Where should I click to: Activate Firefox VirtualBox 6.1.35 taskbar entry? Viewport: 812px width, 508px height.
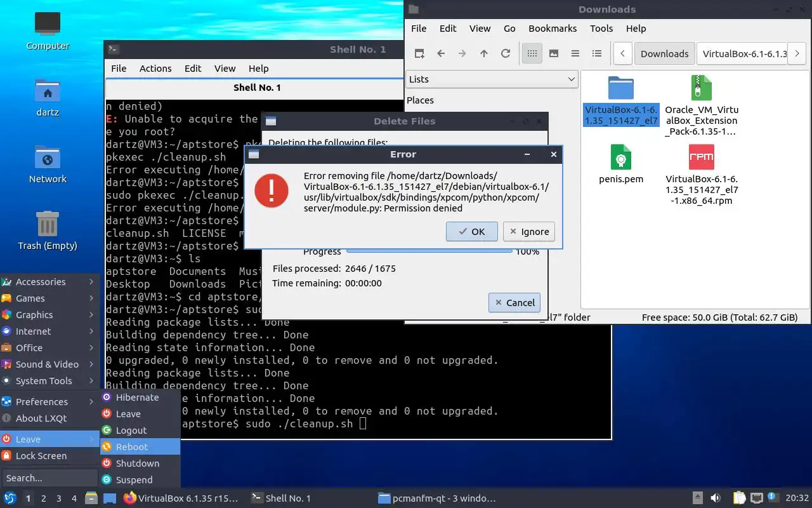tap(181, 498)
